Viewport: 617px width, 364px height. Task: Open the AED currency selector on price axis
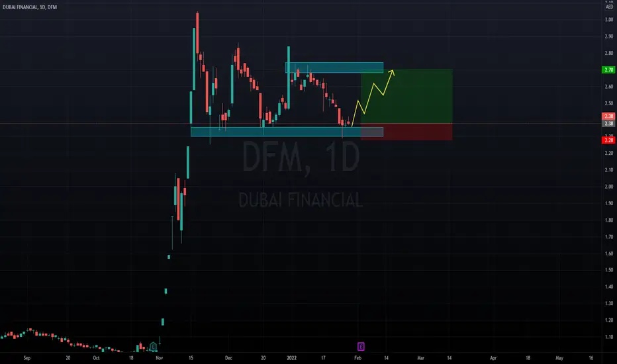tap(609, 7)
